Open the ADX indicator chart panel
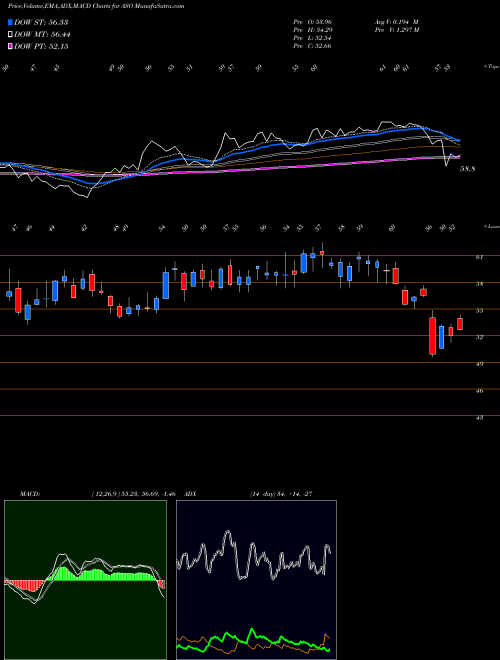Screen dimensions: 500x660 [x=256, y=580]
